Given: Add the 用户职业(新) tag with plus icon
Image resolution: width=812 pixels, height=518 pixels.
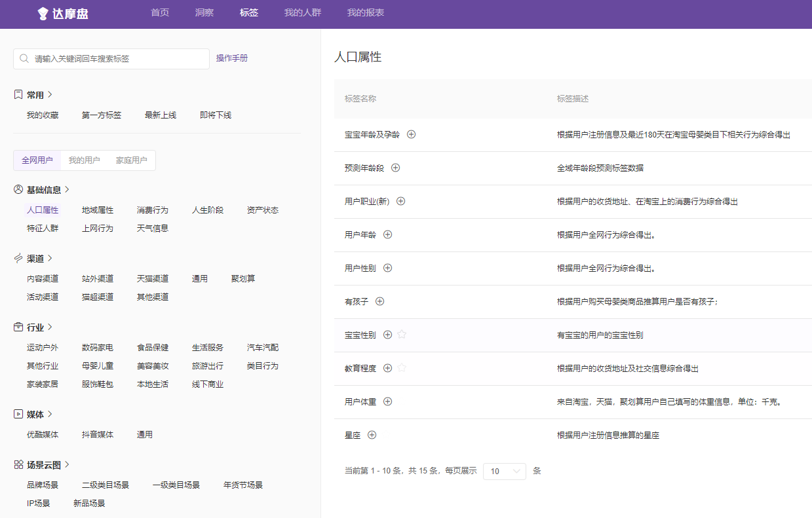Looking at the screenshot, I should pos(401,201).
